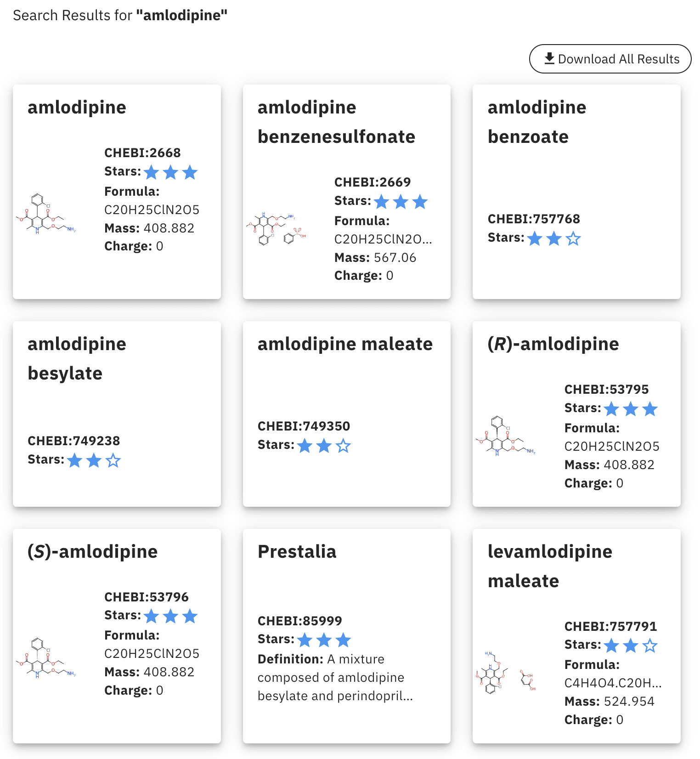The height and width of the screenshot is (759, 700).
Task: Click the CHEBI:2668 identifier
Action: tap(142, 153)
